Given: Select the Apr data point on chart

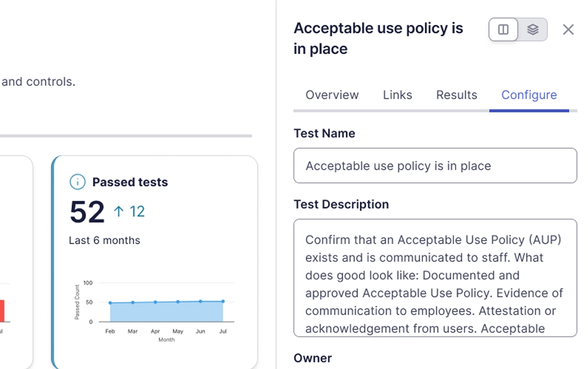Looking at the screenshot, I should pyautogui.click(x=155, y=302).
